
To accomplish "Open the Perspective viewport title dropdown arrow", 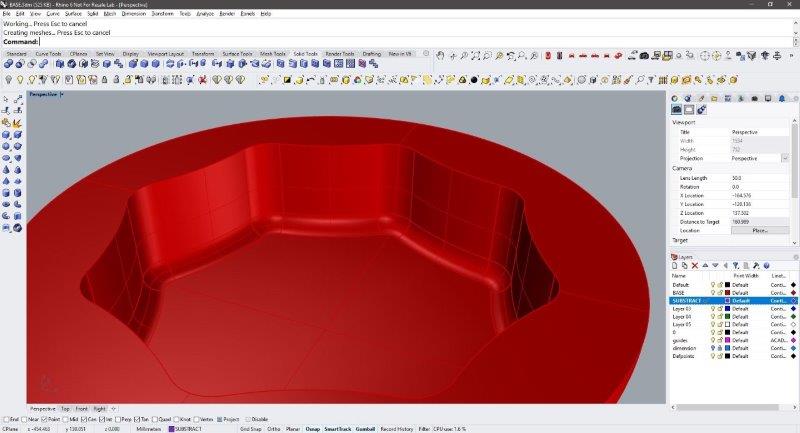I will pos(62,94).
